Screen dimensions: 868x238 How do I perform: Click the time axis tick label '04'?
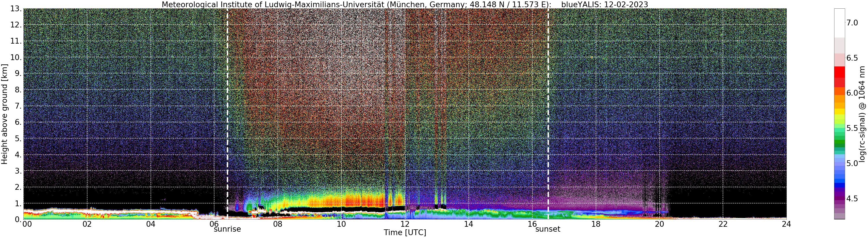151,224
